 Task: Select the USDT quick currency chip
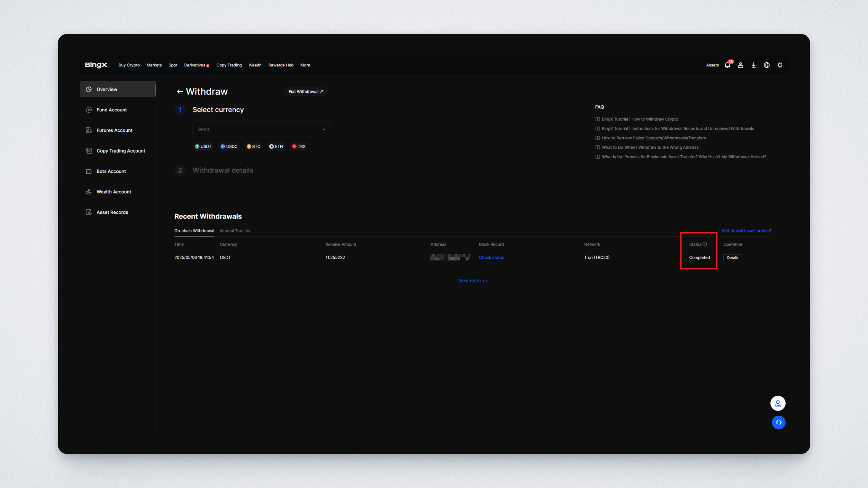203,147
